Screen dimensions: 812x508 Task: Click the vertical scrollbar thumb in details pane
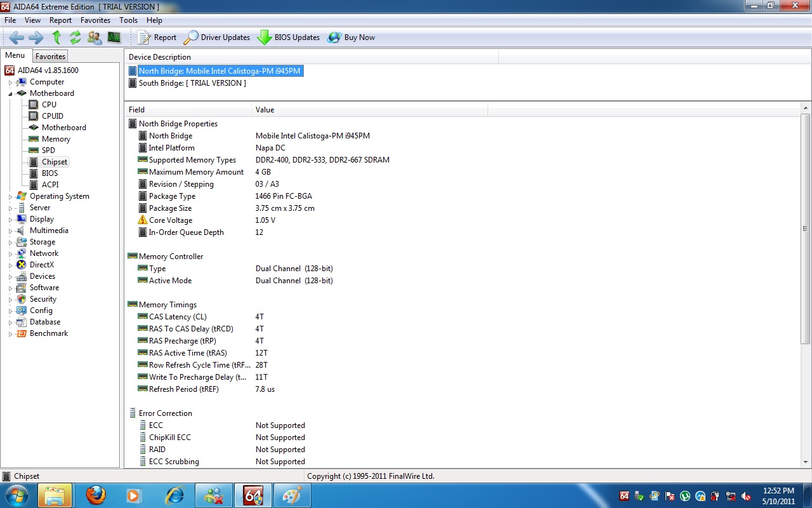[806, 229]
